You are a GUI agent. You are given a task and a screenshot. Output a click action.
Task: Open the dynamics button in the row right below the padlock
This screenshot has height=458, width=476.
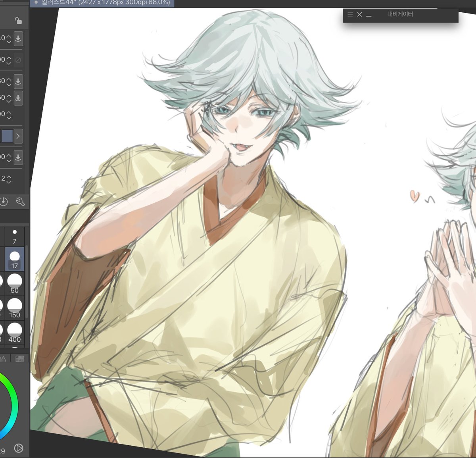tap(18, 38)
